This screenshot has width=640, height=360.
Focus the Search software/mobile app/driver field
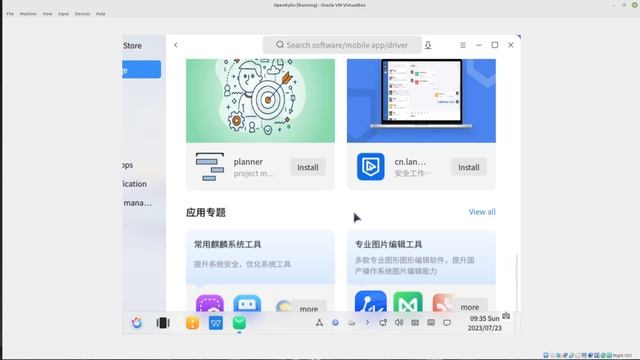pos(342,45)
